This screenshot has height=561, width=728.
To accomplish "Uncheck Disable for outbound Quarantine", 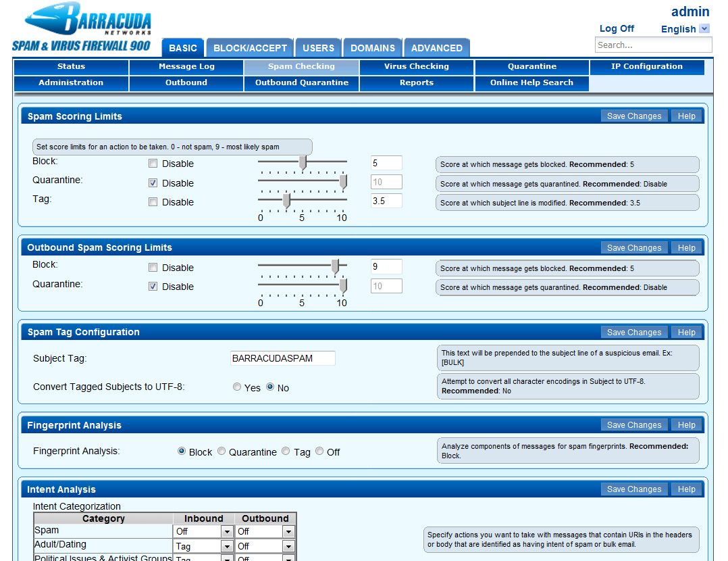I will click(x=153, y=287).
